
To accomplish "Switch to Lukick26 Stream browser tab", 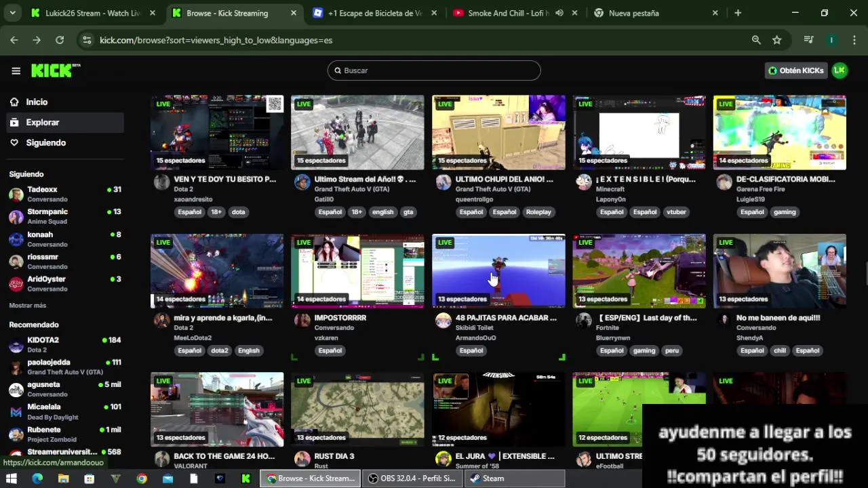I will [93, 13].
